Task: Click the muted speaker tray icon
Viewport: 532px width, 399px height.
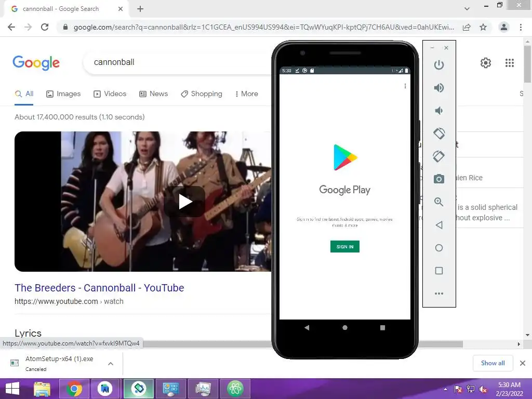Action: pos(483,389)
